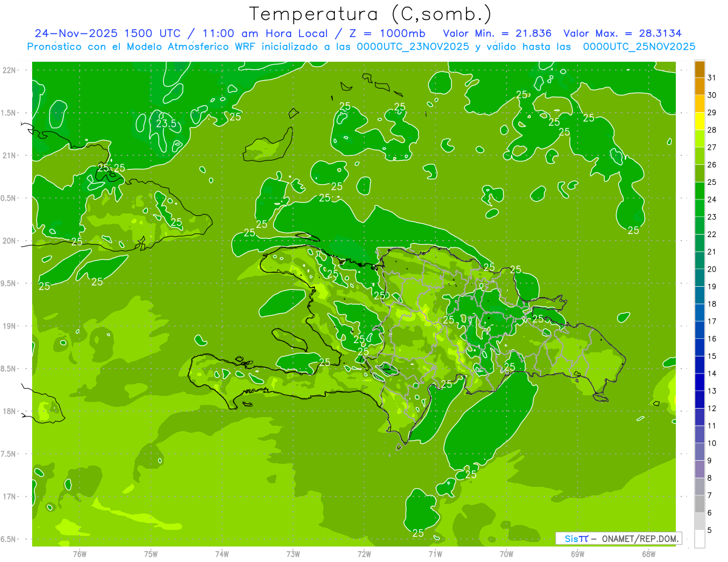This screenshot has height=562, width=728.
Task: Click the color bar label '28'
Action: coord(712,130)
